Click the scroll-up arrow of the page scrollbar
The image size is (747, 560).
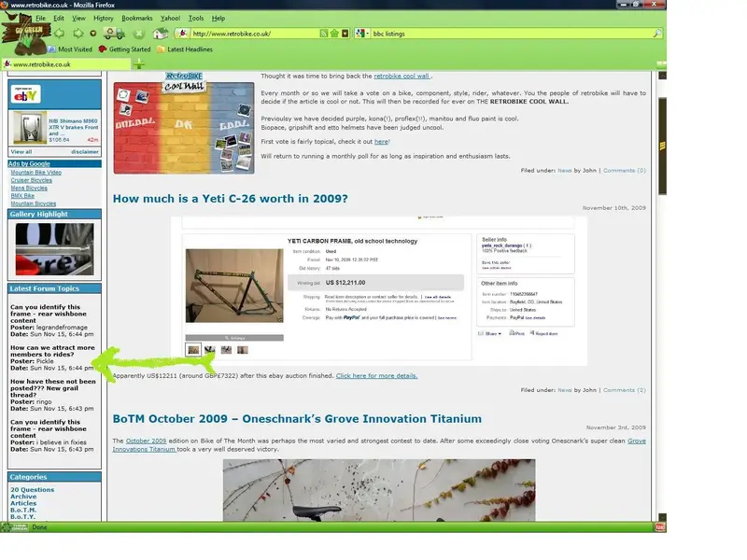point(662,76)
